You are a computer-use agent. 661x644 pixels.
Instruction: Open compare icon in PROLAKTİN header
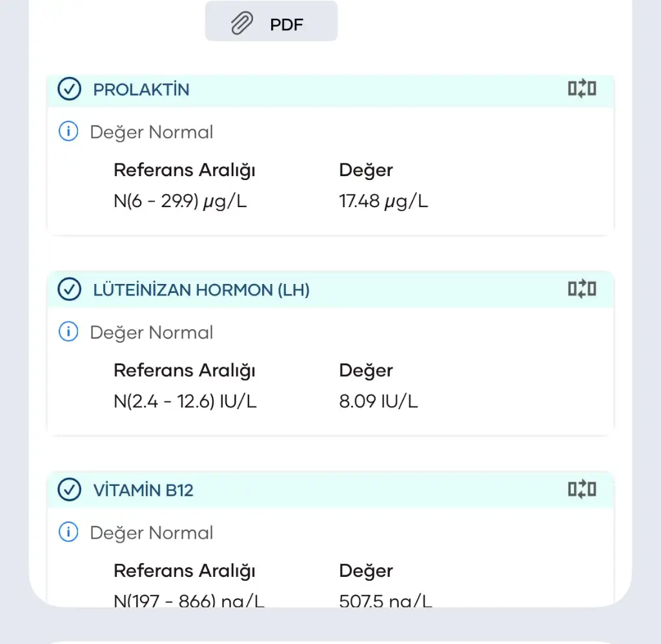click(582, 89)
